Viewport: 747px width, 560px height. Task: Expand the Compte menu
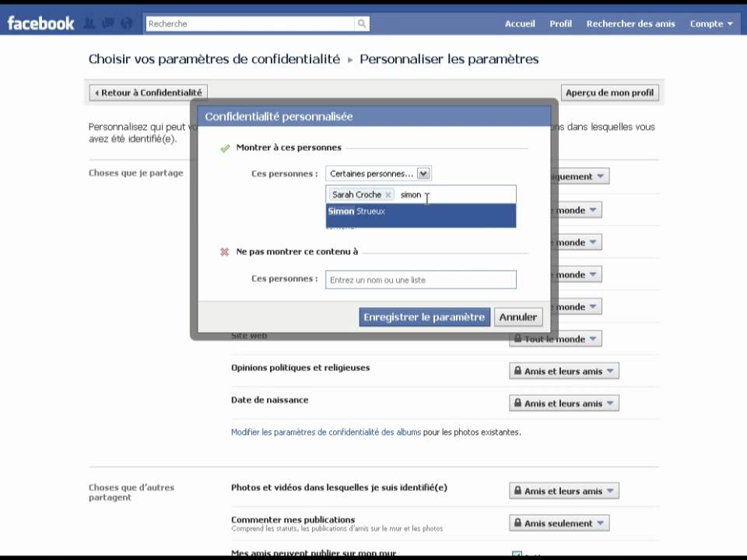click(710, 23)
